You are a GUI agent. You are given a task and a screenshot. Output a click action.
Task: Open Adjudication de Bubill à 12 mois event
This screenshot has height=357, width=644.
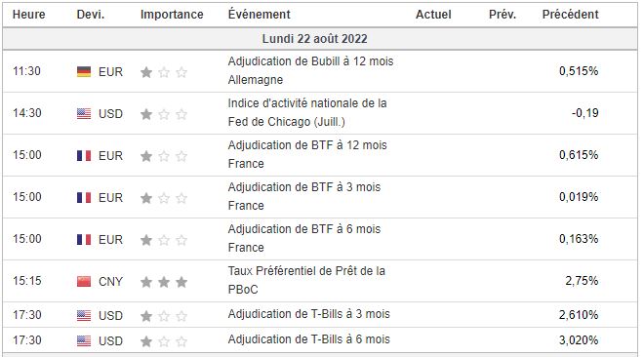point(310,70)
